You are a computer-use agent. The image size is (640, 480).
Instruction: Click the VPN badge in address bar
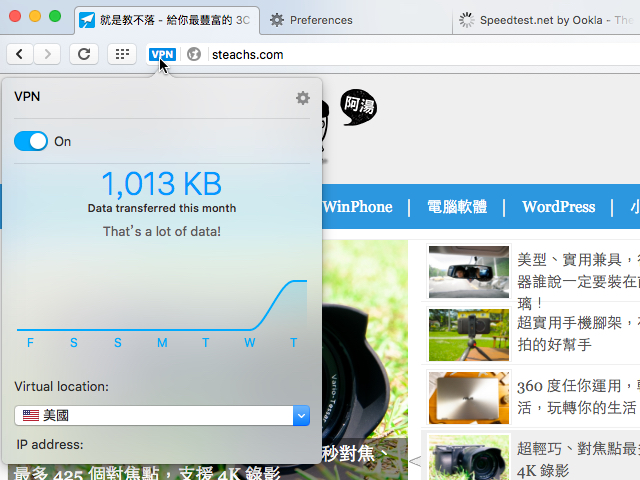coord(162,55)
